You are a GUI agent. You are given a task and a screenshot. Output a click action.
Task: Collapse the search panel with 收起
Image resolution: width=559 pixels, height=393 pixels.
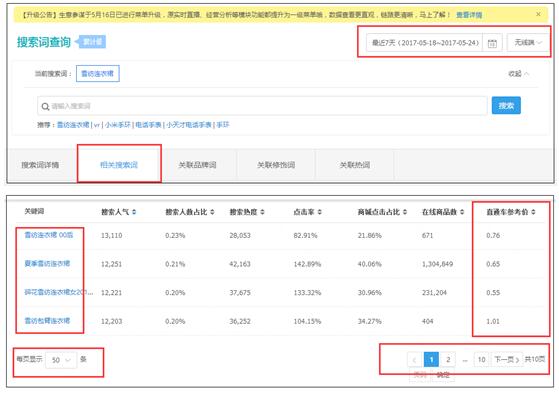[519, 73]
